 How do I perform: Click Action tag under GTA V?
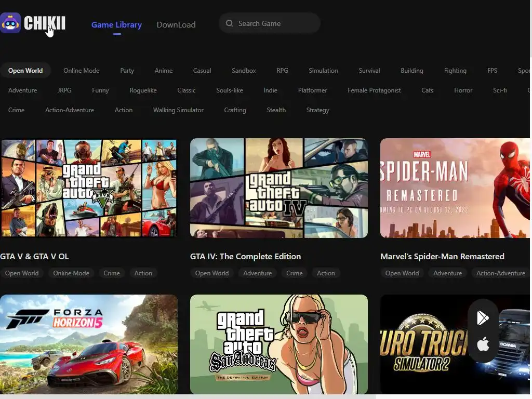point(143,273)
